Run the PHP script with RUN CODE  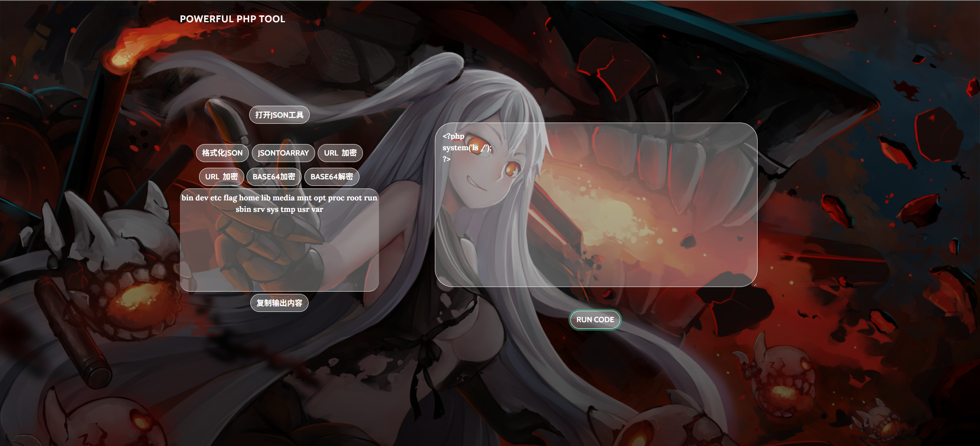click(595, 320)
